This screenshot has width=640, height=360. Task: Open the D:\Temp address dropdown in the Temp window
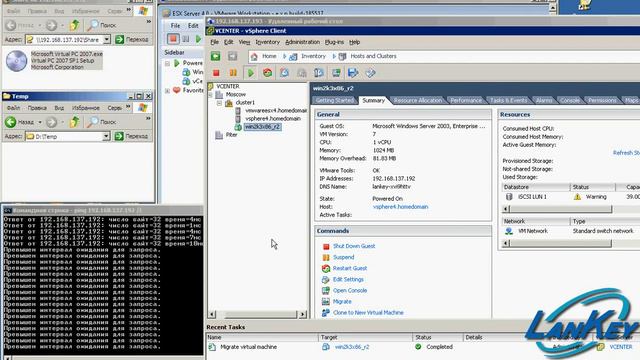click(x=106, y=136)
